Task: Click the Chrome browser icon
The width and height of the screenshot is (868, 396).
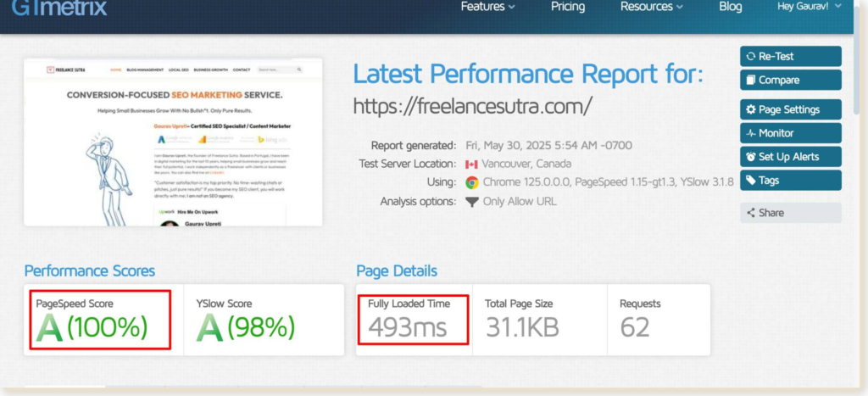Action: pos(471,182)
